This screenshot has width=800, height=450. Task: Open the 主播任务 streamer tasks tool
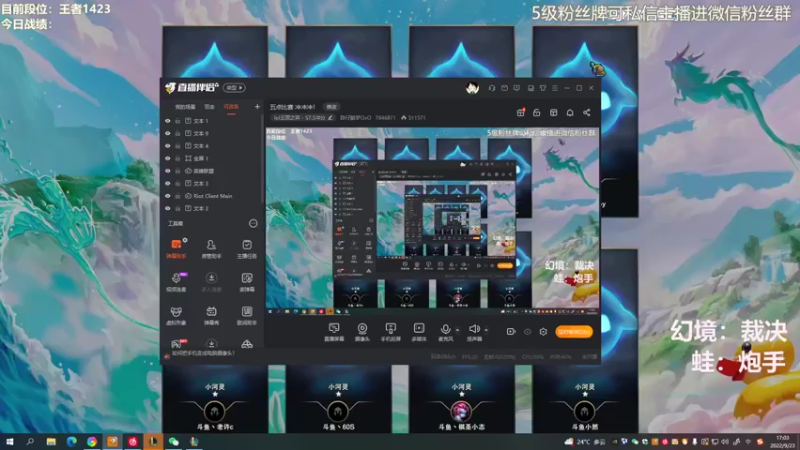pyautogui.click(x=247, y=248)
